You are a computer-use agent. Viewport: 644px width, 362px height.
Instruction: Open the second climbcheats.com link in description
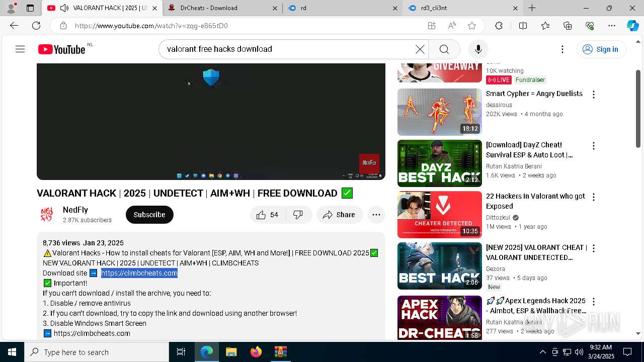click(92, 333)
